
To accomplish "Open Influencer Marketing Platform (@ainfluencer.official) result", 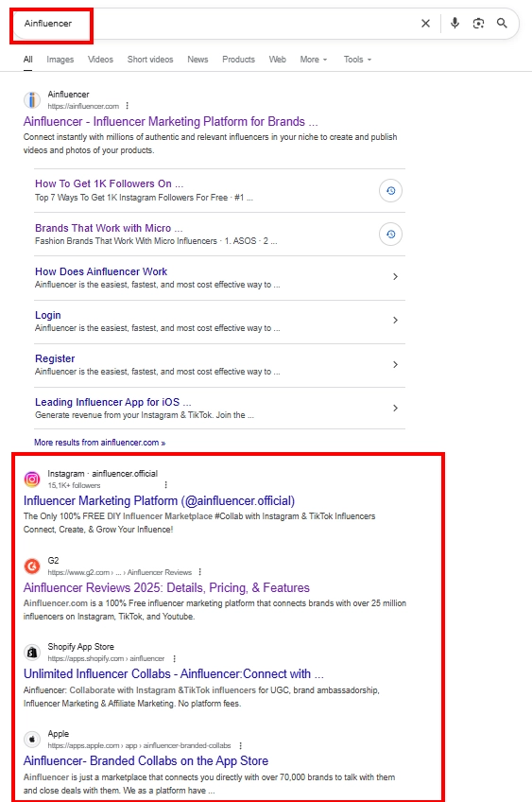I will pyautogui.click(x=159, y=500).
